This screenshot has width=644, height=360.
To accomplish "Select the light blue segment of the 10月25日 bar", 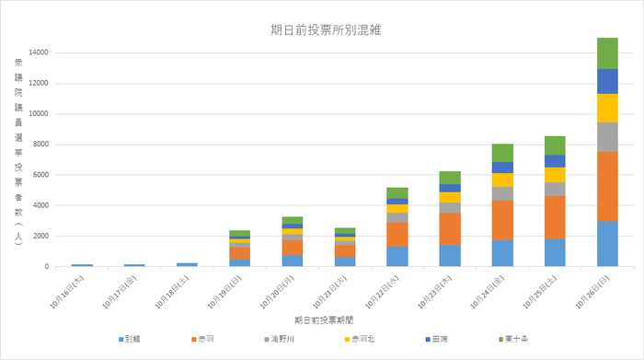I will point(555,253).
